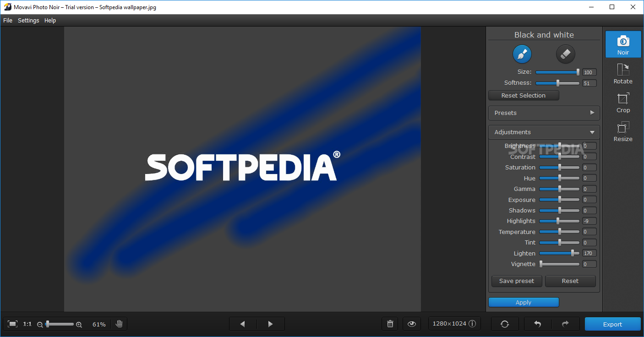Expand the Presets section
This screenshot has height=337, width=644.
click(x=544, y=113)
